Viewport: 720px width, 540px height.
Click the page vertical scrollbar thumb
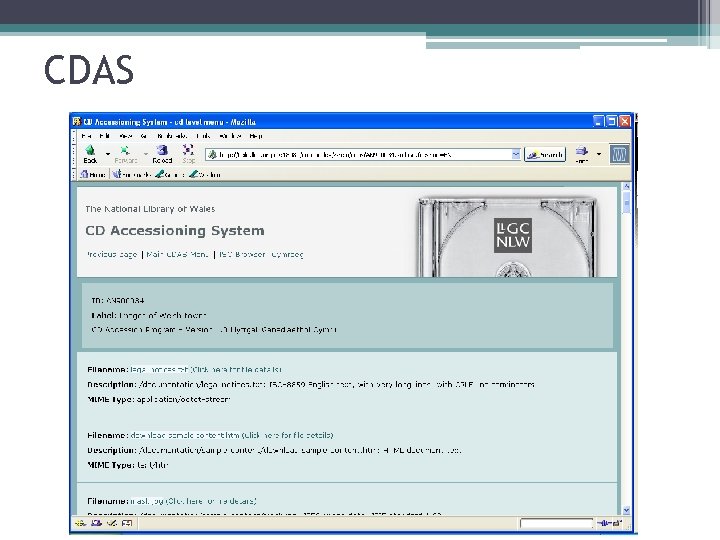click(x=626, y=202)
